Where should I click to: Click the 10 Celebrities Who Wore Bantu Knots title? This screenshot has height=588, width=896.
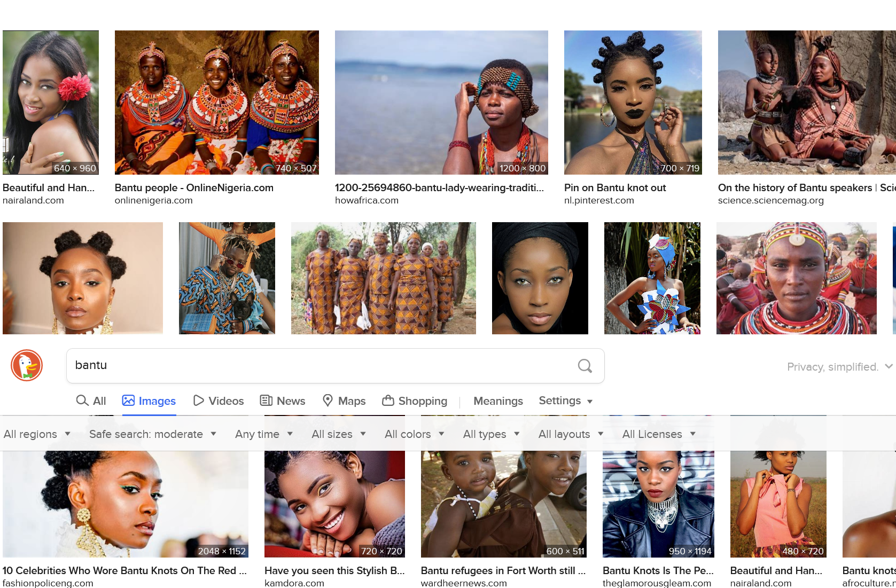124,570
